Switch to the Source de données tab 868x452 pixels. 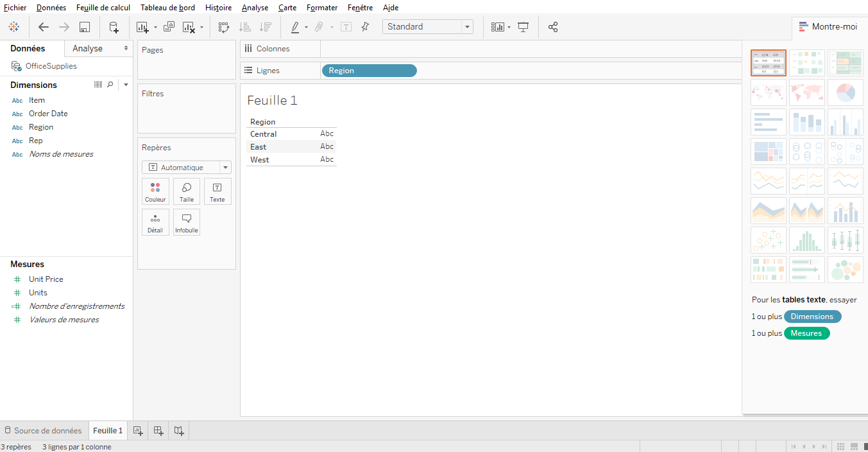point(44,430)
